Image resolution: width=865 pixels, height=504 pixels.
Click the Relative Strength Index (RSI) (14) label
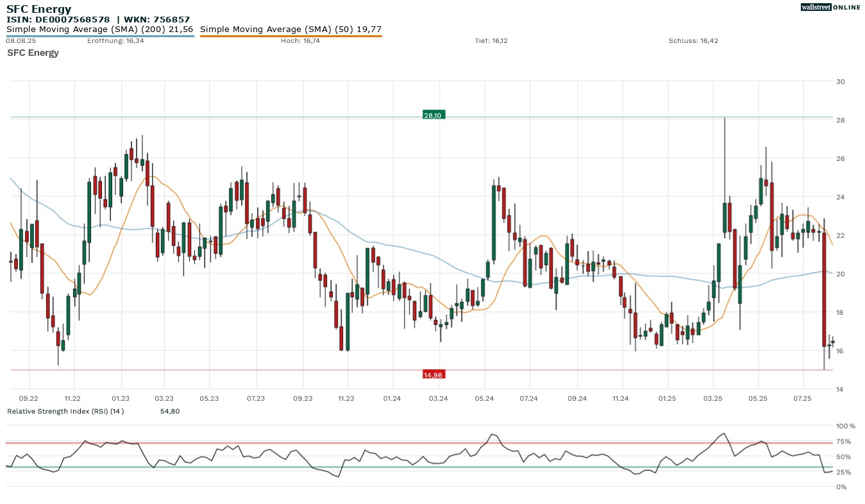pyautogui.click(x=65, y=411)
